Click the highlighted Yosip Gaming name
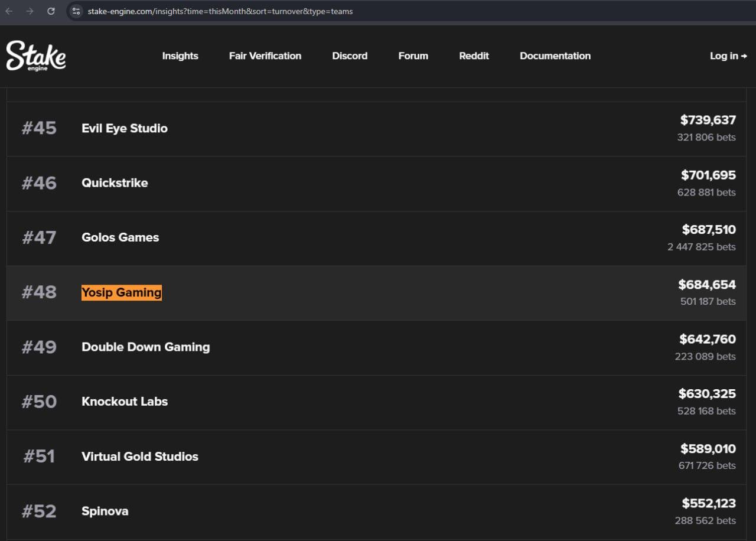 (x=122, y=292)
